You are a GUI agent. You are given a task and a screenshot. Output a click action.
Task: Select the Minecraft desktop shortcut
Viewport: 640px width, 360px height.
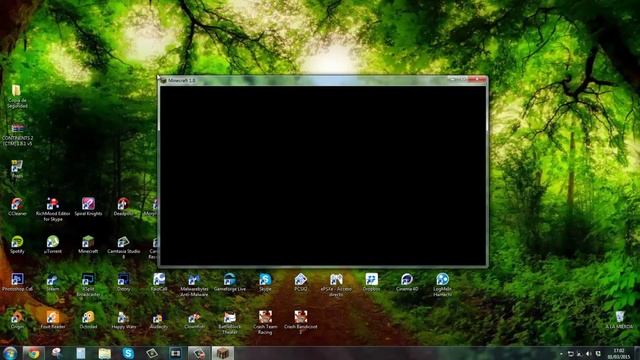(x=88, y=244)
